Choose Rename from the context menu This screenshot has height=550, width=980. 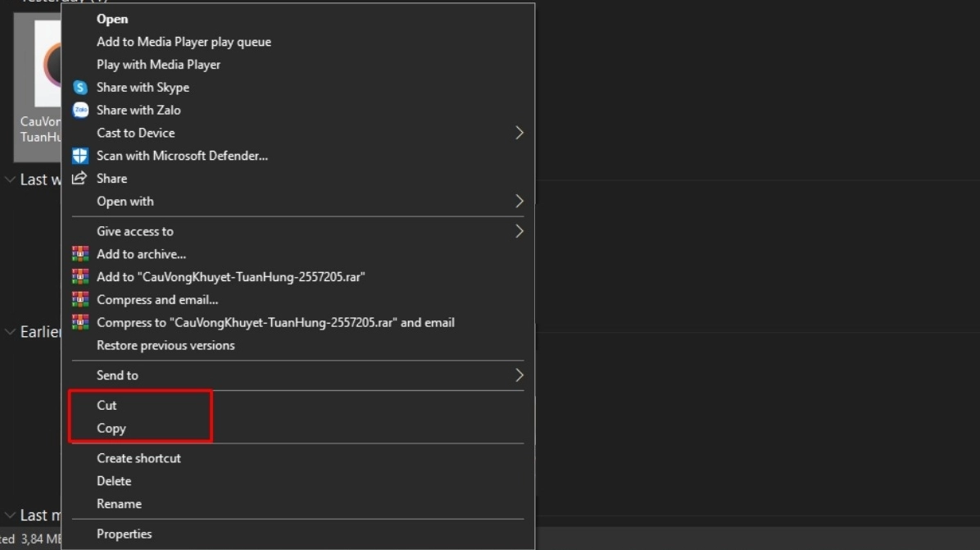click(x=297, y=504)
